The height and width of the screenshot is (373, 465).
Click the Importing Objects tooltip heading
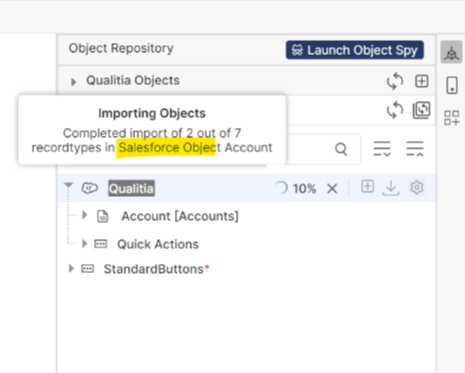coord(152,113)
